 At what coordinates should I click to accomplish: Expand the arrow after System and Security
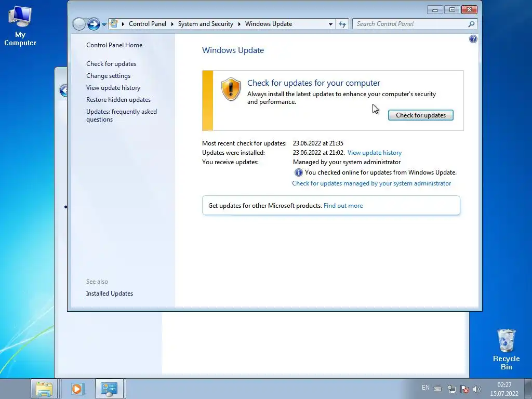pos(239,24)
